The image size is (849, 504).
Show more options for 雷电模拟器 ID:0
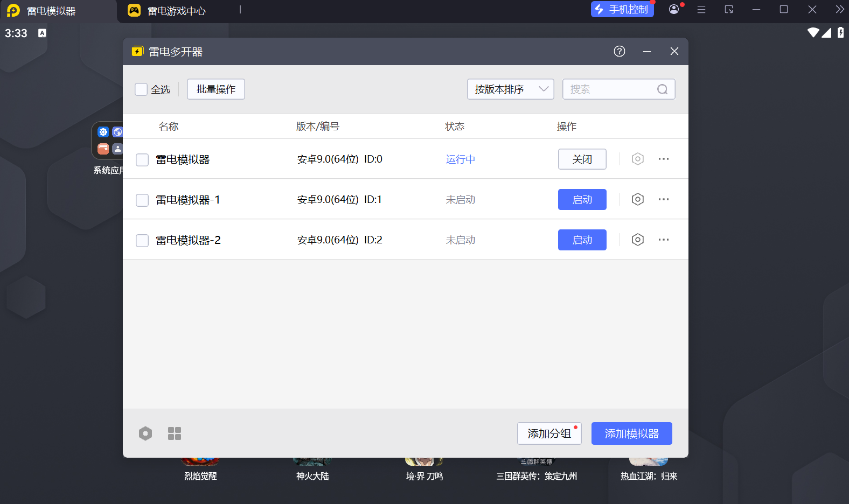click(x=663, y=159)
